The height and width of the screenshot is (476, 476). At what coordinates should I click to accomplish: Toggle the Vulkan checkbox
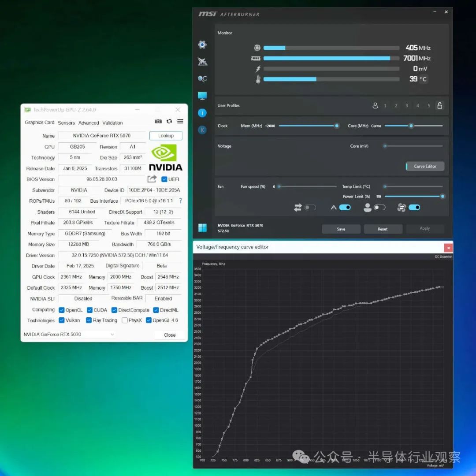pos(61,320)
